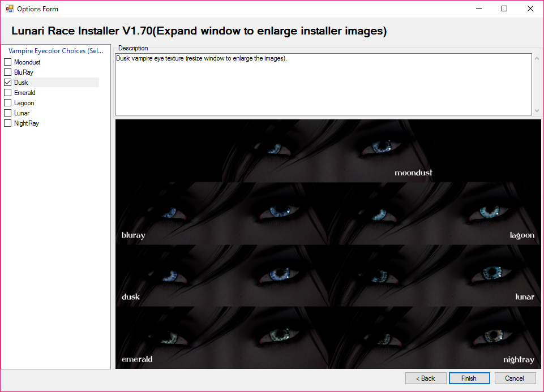Click the Vampire Eyecolor Choices group header
Screen dimensions: 544x392
[55, 50]
